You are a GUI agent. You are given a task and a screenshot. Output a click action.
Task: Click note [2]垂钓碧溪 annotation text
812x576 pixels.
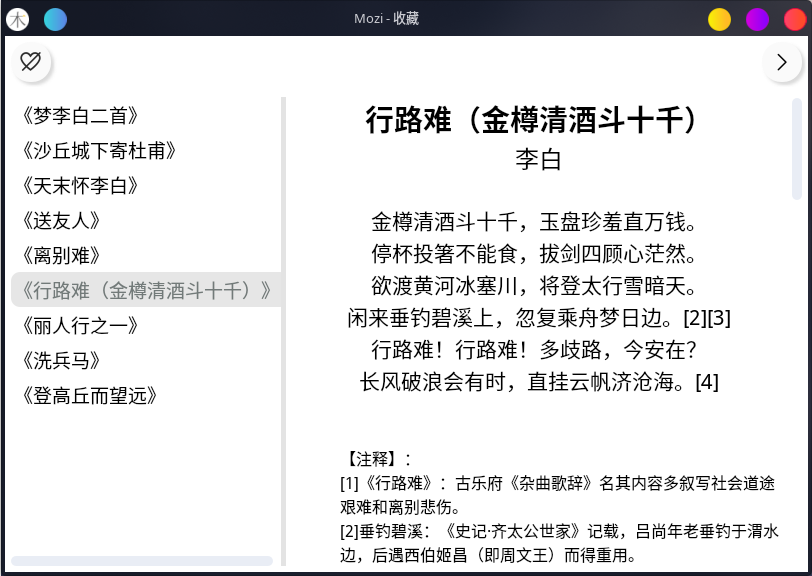[x=559, y=543]
